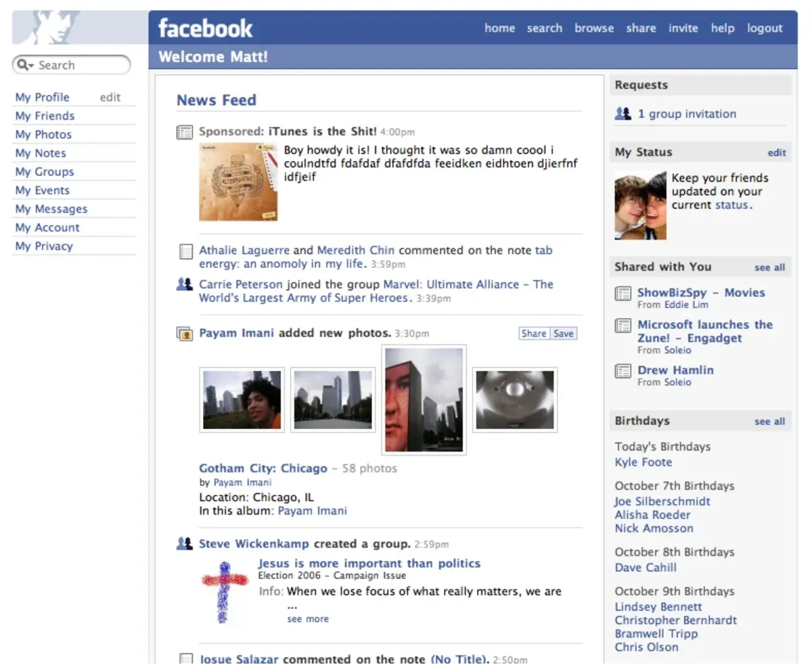Image resolution: width=812 pixels, height=664 pixels.
Task: Click the group icon beside Carrie Peterson story
Action: coord(184,285)
